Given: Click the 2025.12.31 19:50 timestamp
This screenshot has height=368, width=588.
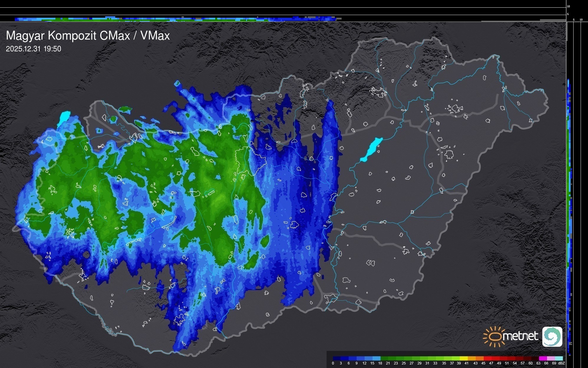Looking at the screenshot, I should click(x=33, y=49).
